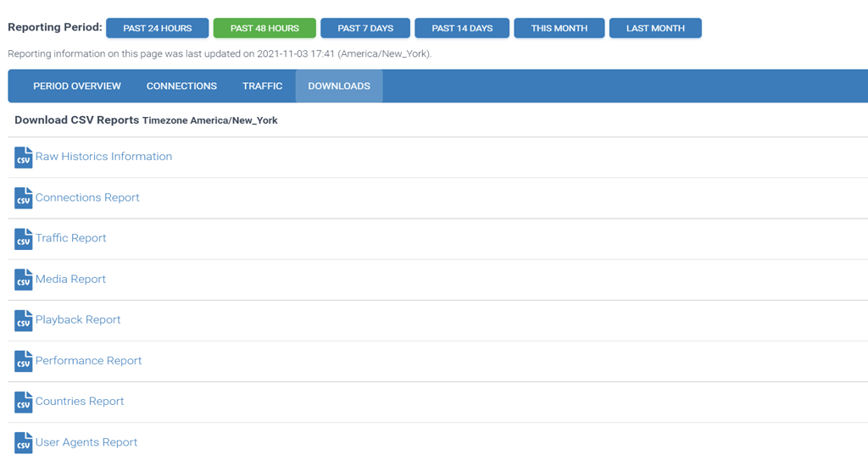The height and width of the screenshot is (466, 868).
Task: Click CSV icon beside Connections Report
Action: click(23, 198)
